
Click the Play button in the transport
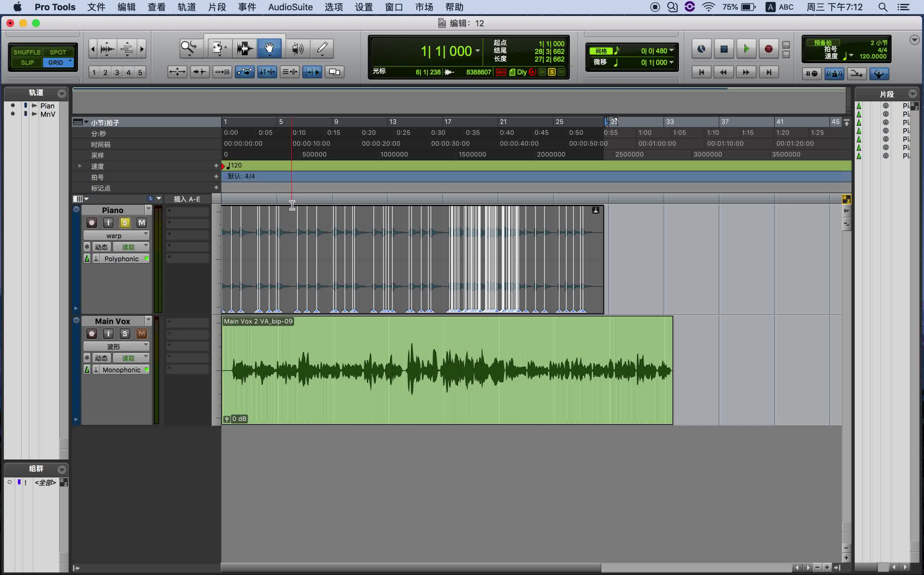pyautogui.click(x=746, y=49)
